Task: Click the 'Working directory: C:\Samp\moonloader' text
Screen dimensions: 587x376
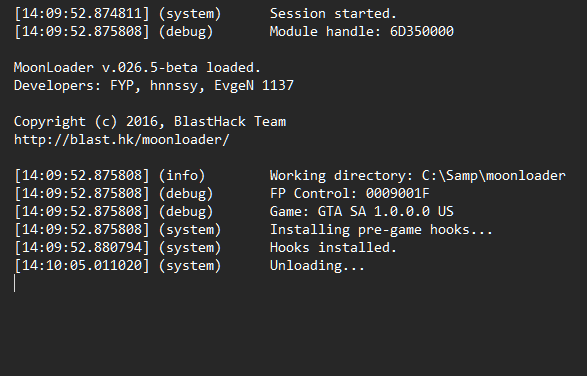Action: (x=418, y=176)
